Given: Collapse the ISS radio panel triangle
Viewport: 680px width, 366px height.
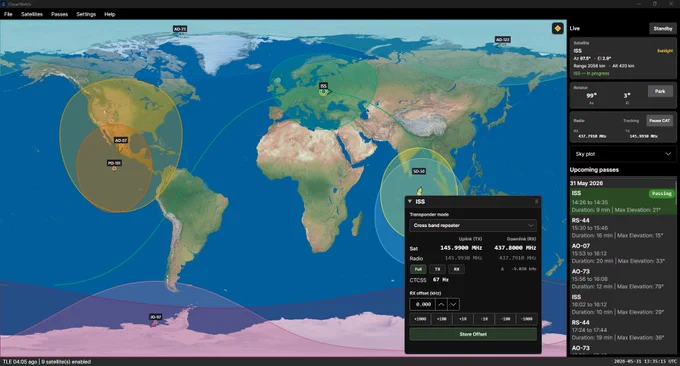Looking at the screenshot, I should point(410,201).
